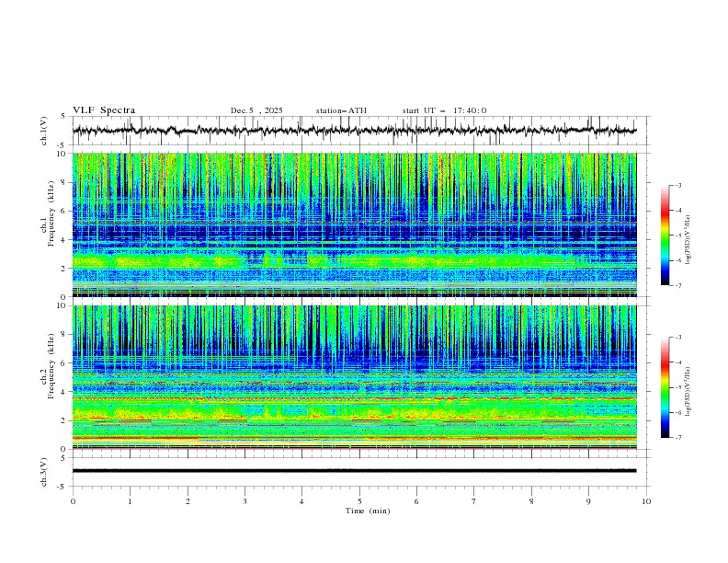Click inside the ch.2 spectrogram panel
The height and width of the screenshot is (563, 728).
[x=355, y=377]
